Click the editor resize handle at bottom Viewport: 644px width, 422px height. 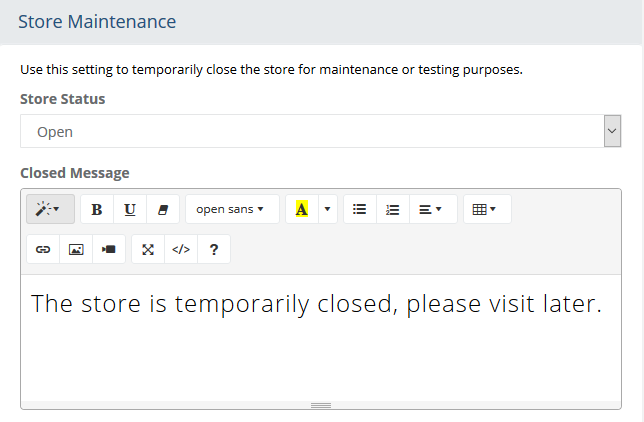[320, 405]
